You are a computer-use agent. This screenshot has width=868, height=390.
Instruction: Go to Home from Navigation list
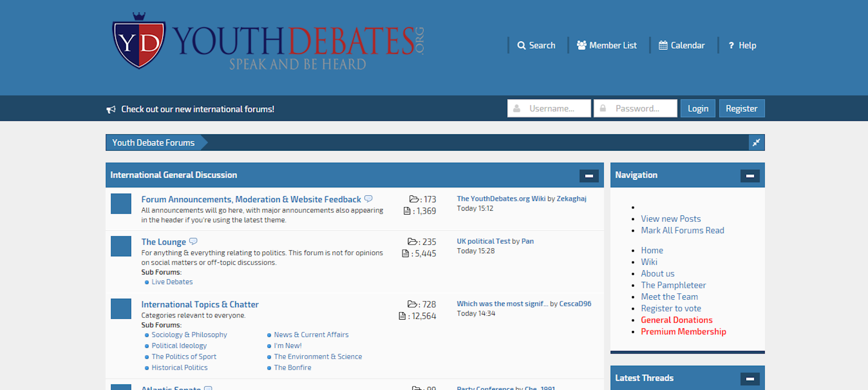point(652,251)
